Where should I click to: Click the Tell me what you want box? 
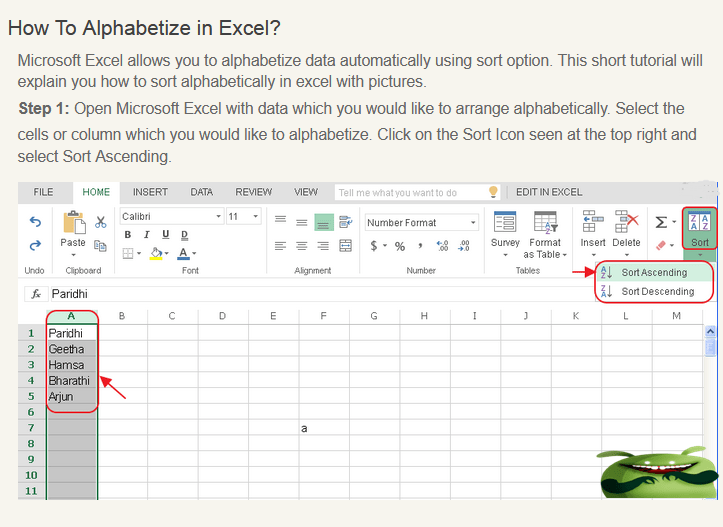point(410,192)
